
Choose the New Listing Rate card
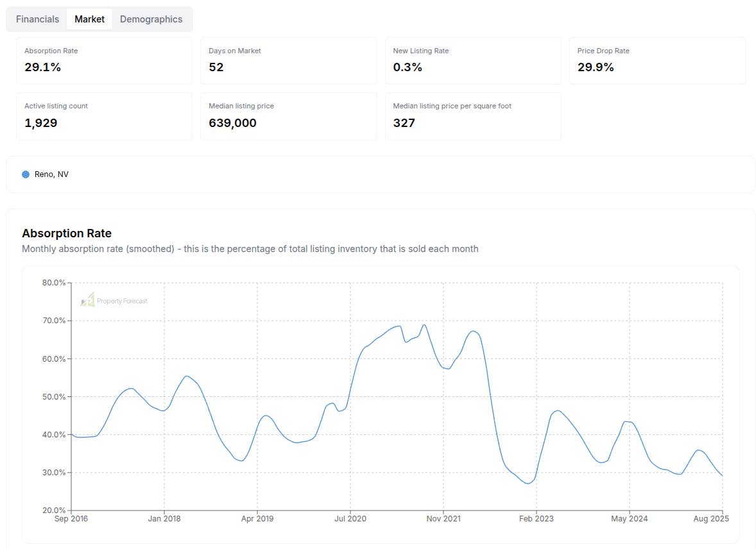(472, 60)
